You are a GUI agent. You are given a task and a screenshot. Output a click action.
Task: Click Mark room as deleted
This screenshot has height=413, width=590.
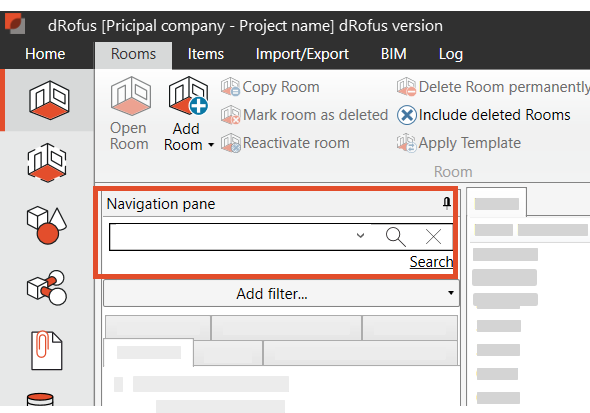[x=304, y=115]
